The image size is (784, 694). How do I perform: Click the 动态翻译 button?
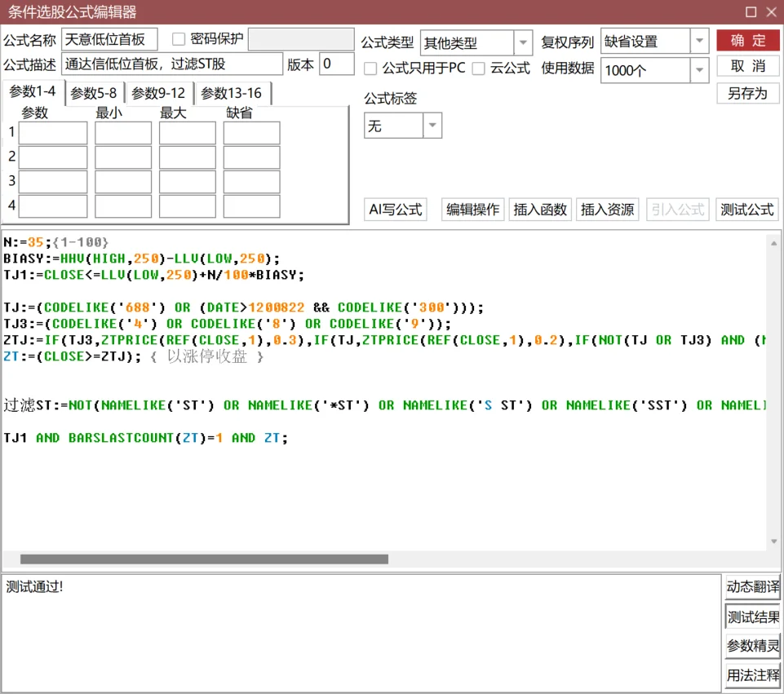(752, 586)
